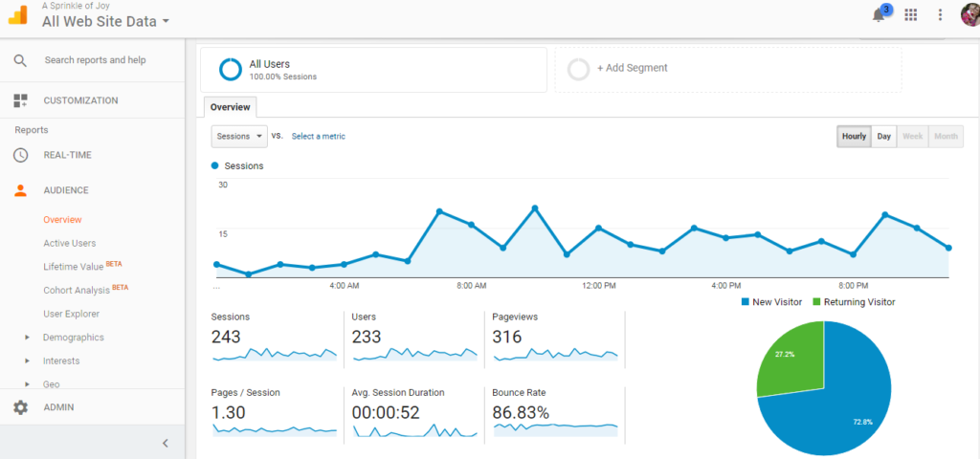Click the Select a metric link

coord(318,137)
